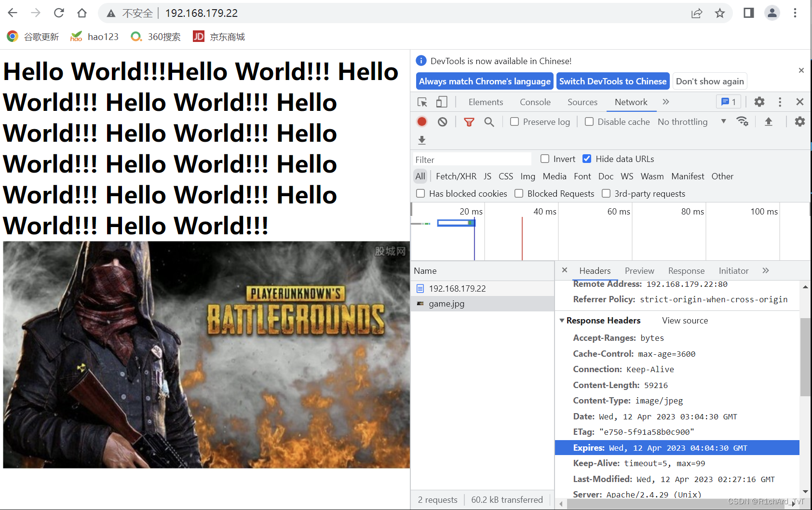Viewport: 812px width, 510px height.
Task: Click the network Filter text field
Action: pos(472,160)
